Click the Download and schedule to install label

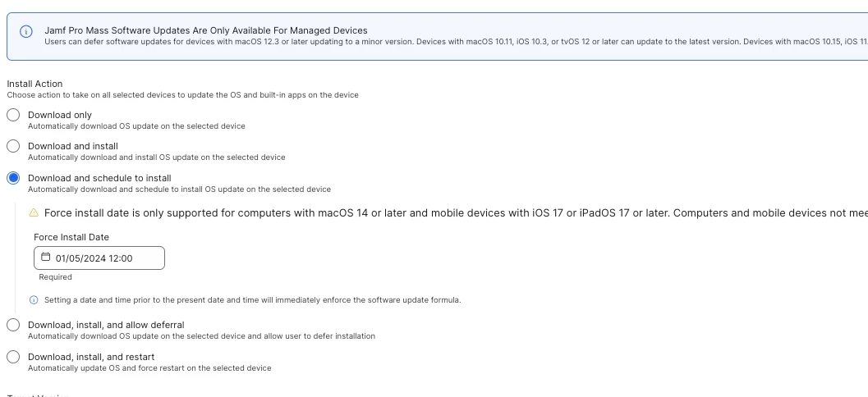99,178
